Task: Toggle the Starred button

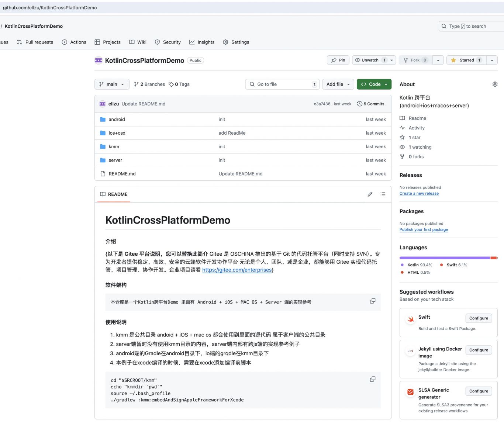Action: coord(466,60)
